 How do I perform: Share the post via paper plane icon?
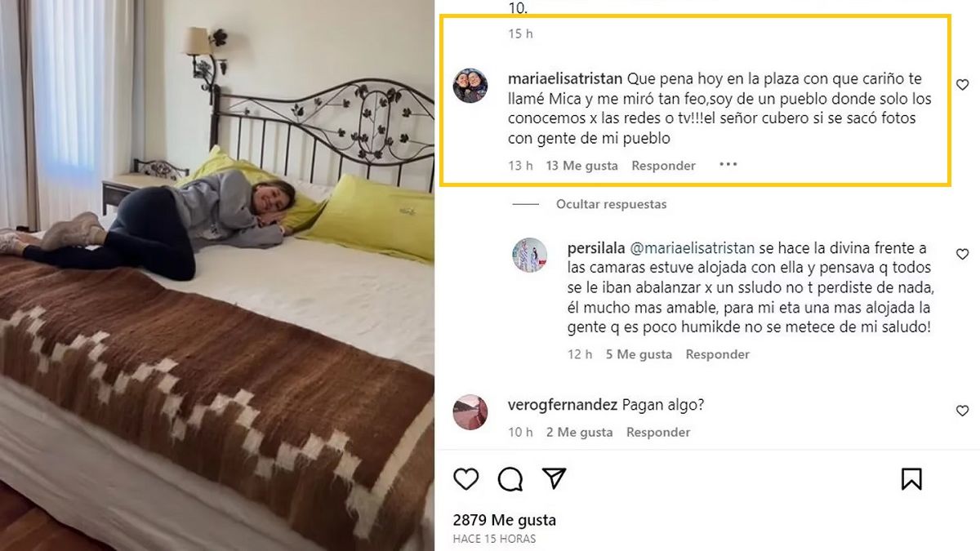pos(555,478)
